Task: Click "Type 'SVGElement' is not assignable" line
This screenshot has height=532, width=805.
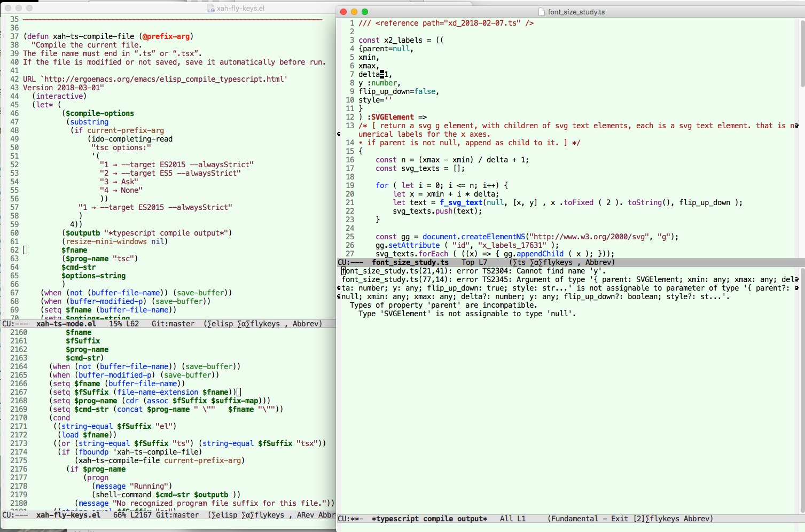Action: (x=467, y=314)
